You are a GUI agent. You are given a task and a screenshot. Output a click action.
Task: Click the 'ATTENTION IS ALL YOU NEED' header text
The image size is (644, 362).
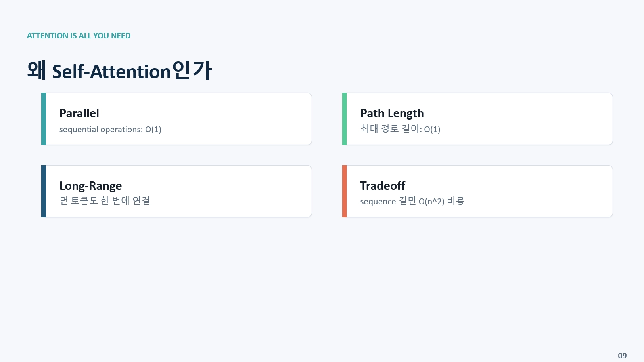coord(79,36)
